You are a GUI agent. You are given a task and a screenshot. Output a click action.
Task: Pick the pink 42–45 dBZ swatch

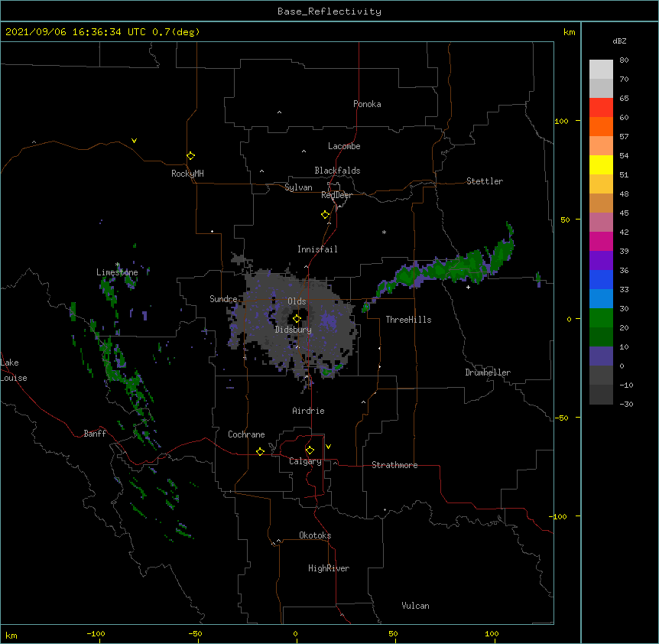pyautogui.click(x=601, y=223)
